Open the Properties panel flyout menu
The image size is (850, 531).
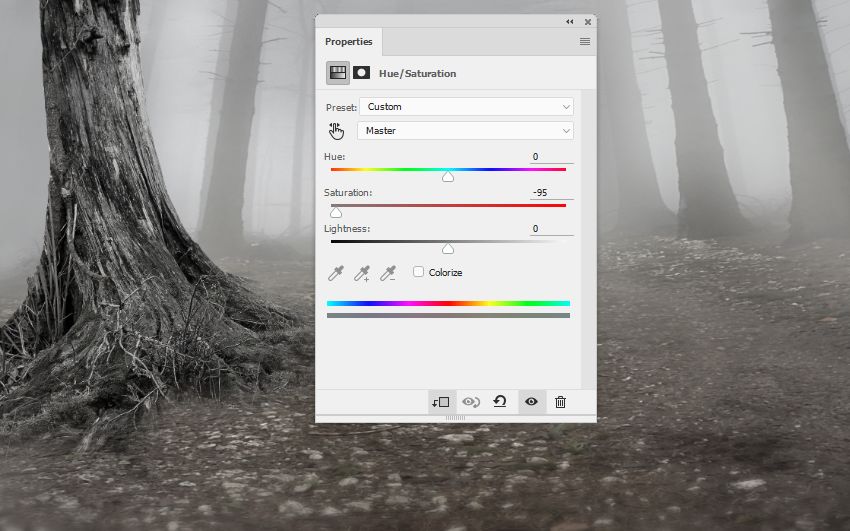tap(585, 41)
